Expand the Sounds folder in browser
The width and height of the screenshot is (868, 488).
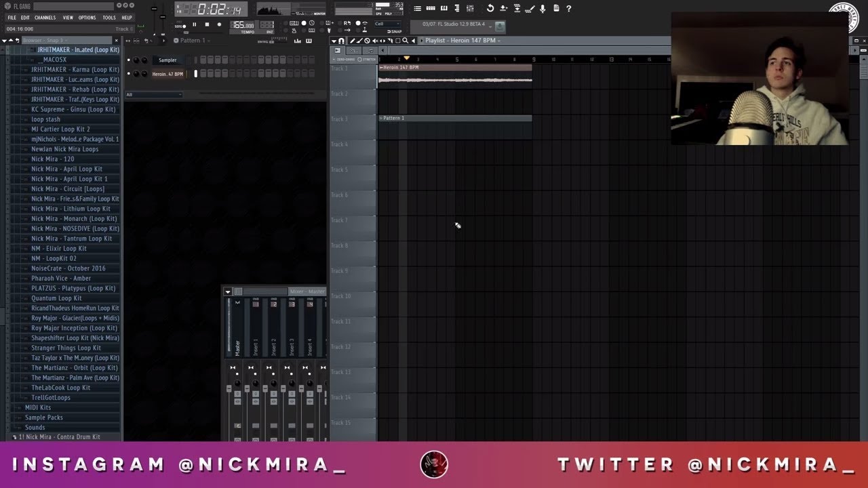[35, 428]
